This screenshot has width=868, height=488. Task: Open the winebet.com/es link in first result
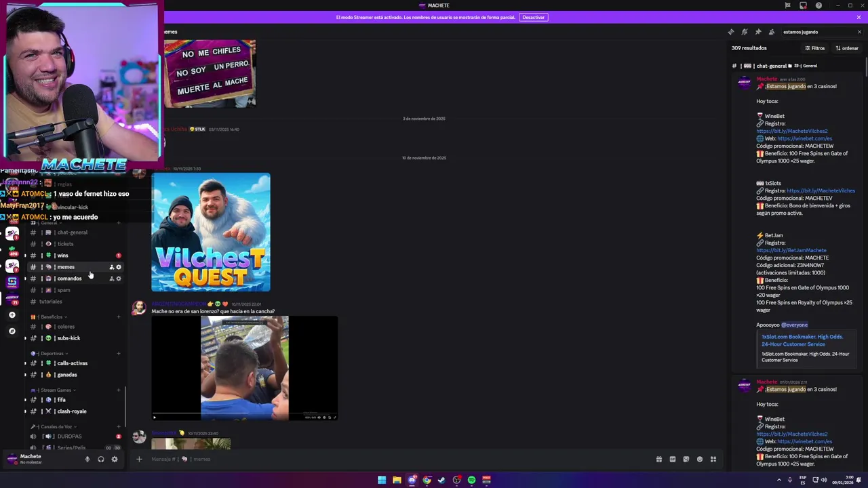[804, 139]
